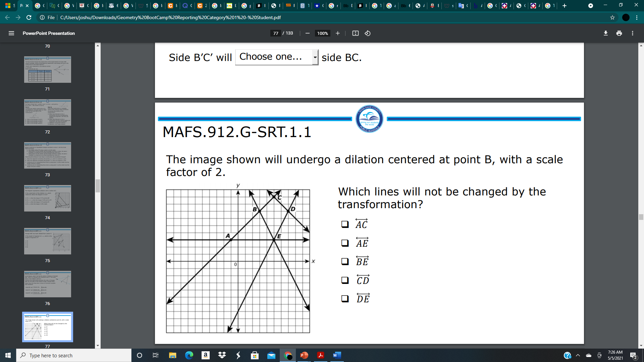
Task: Launch Adobe Acrobat from the taskbar
Action: tap(320, 355)
